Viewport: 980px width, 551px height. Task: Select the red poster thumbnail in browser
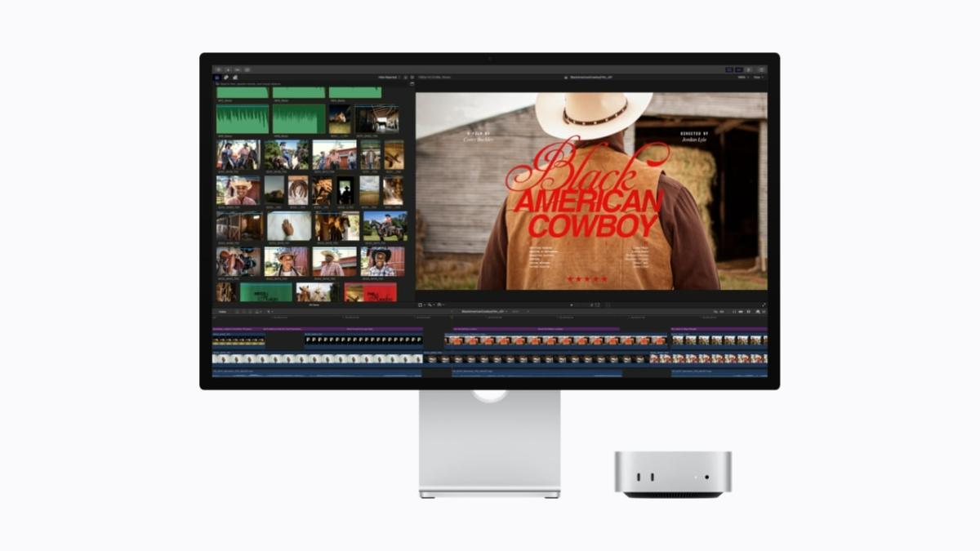(x=370, y=292)
